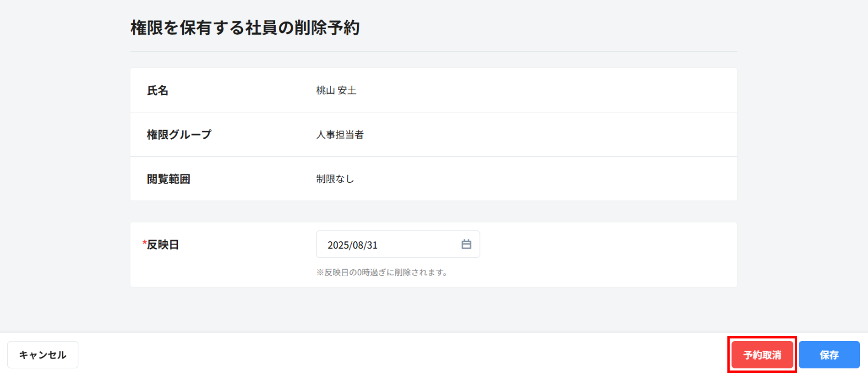Click the red 予約取消 button
Viewport: 868px width, 376px height.
pyautogui.click(x=762, y=355)
